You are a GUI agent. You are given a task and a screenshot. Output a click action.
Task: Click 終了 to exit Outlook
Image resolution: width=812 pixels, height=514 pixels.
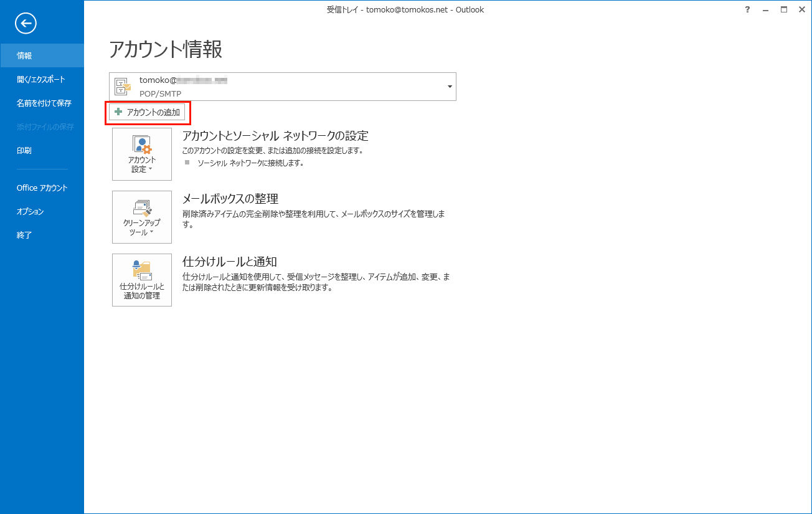[42, 235]
